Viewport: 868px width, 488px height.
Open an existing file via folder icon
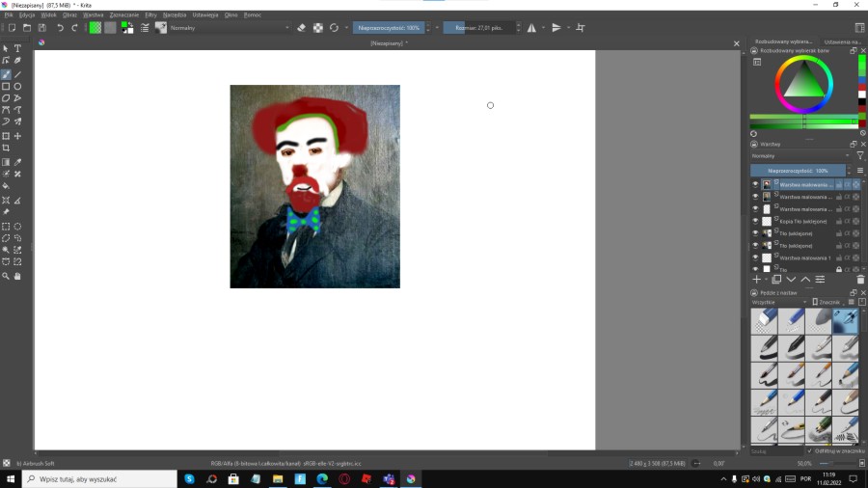click(x=27, y=28)
